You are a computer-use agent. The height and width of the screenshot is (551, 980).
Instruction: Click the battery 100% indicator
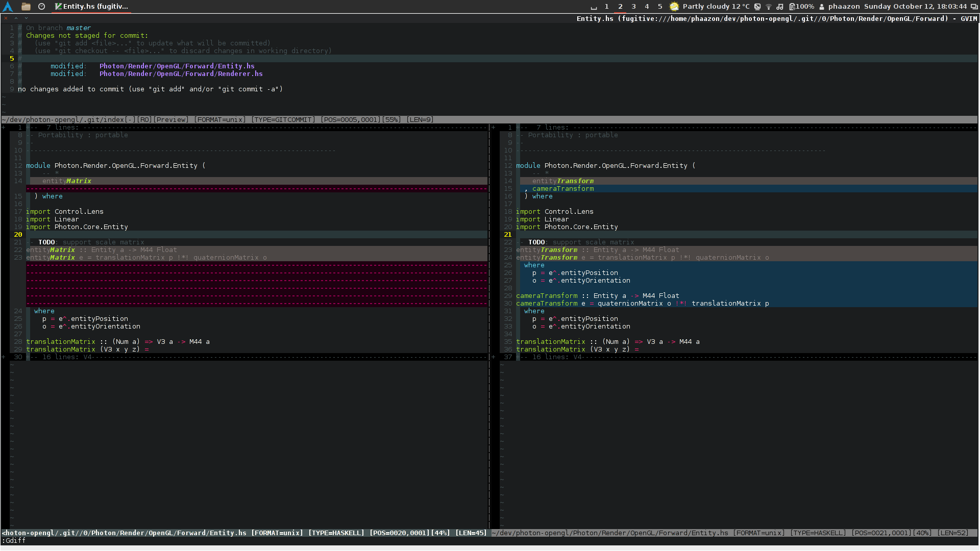[802, 7]
